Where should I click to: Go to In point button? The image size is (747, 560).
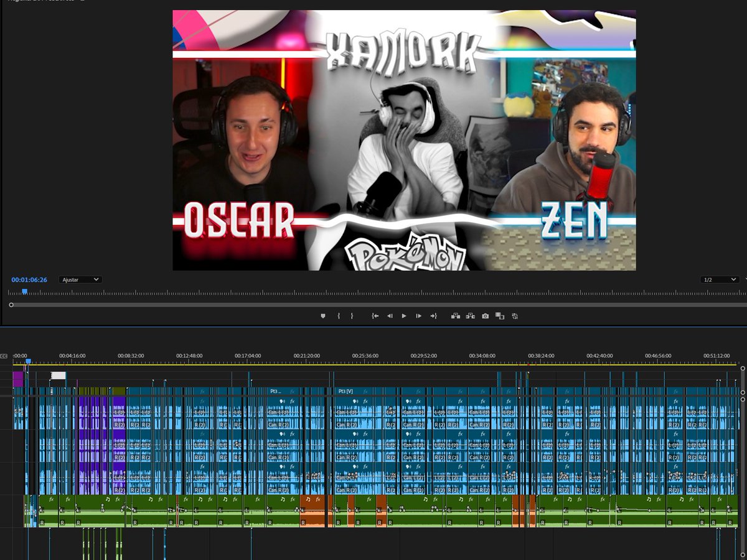(x=375, y=316)
